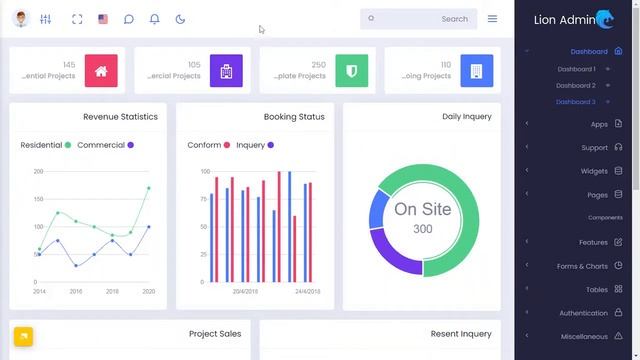640x360 pixels.
Task: Open the user avatar profile
Action: (x=21, y=19)
